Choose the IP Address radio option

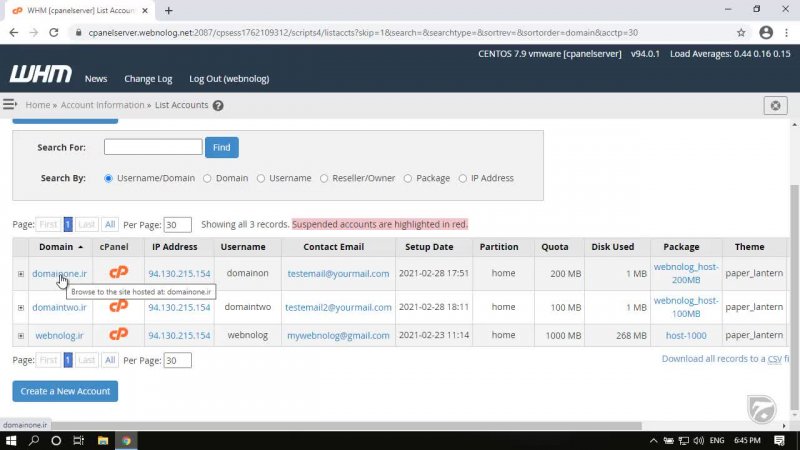pos(461,178)
